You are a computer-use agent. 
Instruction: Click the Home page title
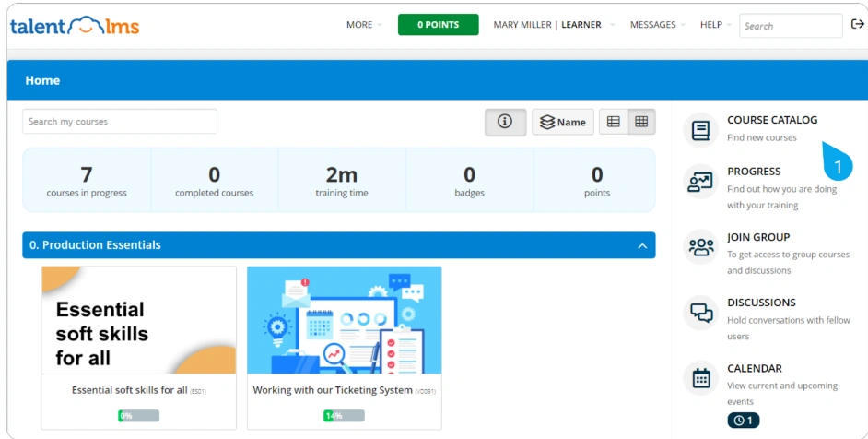[42, 80]
